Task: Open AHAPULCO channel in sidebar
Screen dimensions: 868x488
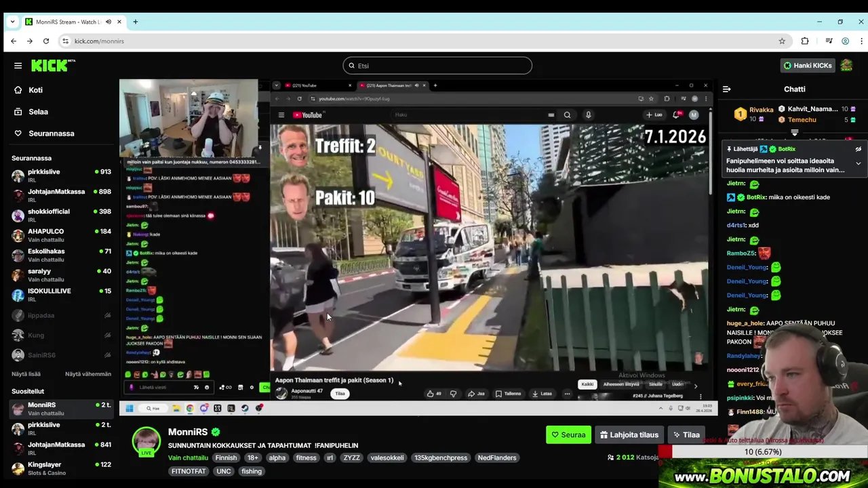Action: click(x=61, y=235)
